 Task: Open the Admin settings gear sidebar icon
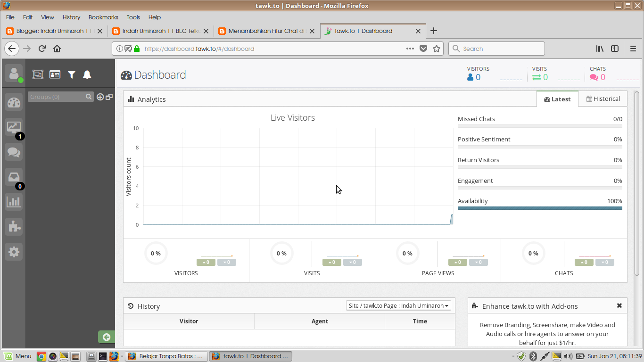point(14,252)
